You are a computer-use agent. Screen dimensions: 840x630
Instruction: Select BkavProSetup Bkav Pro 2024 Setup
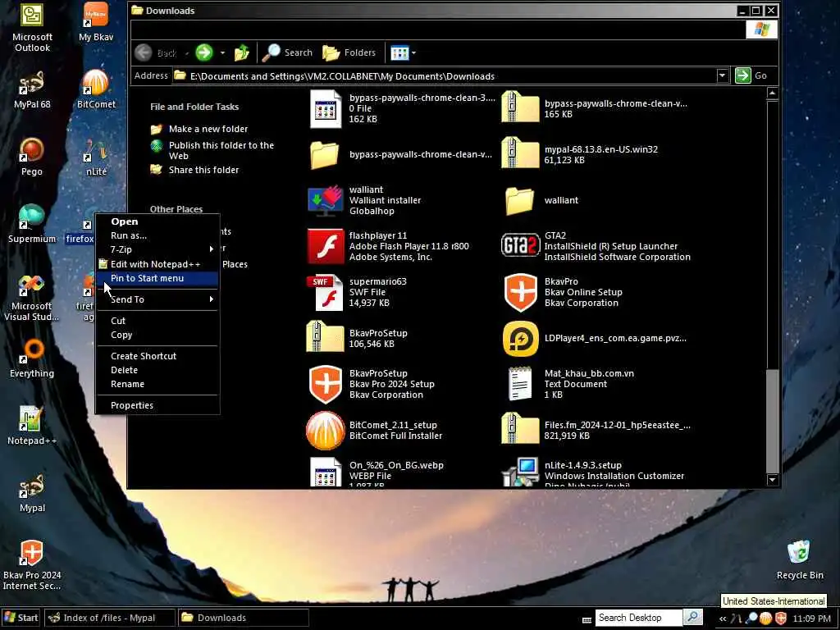(372, 384)
